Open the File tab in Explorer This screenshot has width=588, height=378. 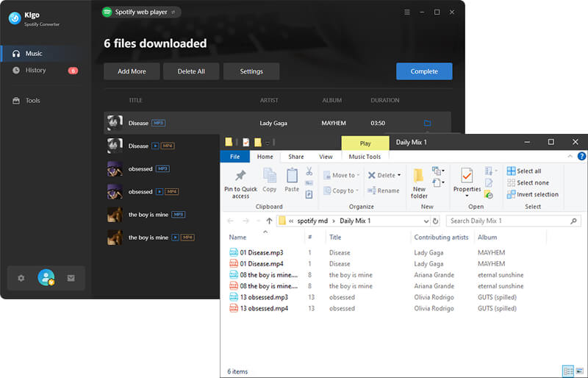[235, 157]
